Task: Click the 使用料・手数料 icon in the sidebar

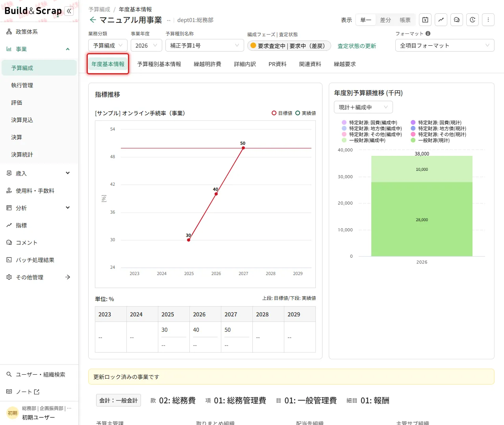Action: 9,191
